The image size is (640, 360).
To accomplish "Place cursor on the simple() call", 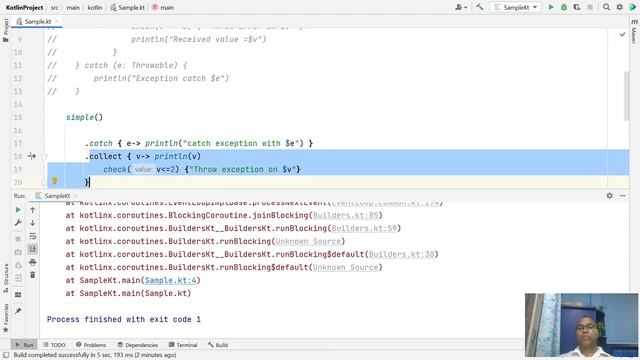I will coord(84,117).
